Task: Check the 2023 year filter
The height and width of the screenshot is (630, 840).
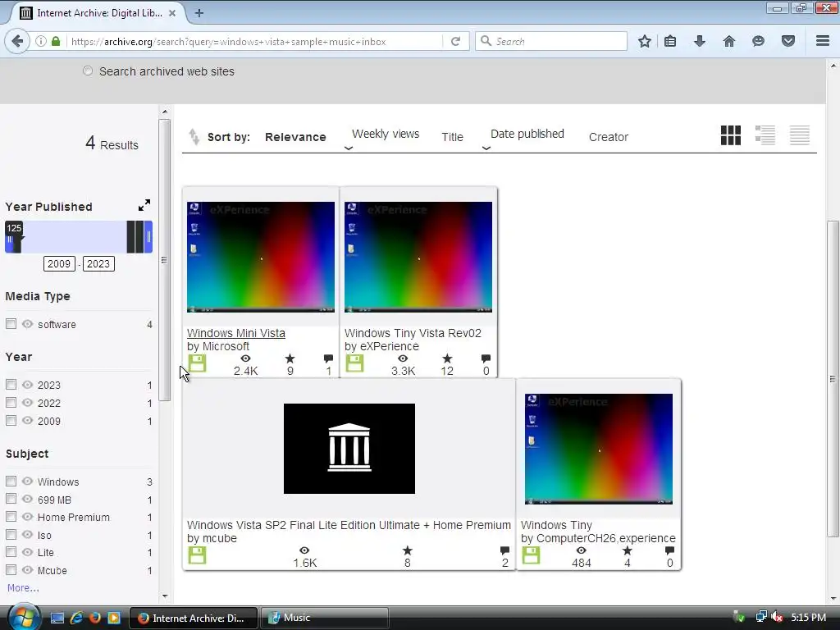Action: click(11, 384)
